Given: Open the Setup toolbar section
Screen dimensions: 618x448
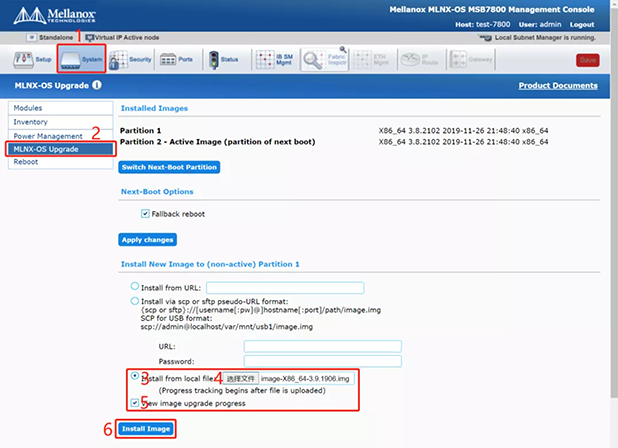Looking at the screenshot, I should (x=32, y=59).
